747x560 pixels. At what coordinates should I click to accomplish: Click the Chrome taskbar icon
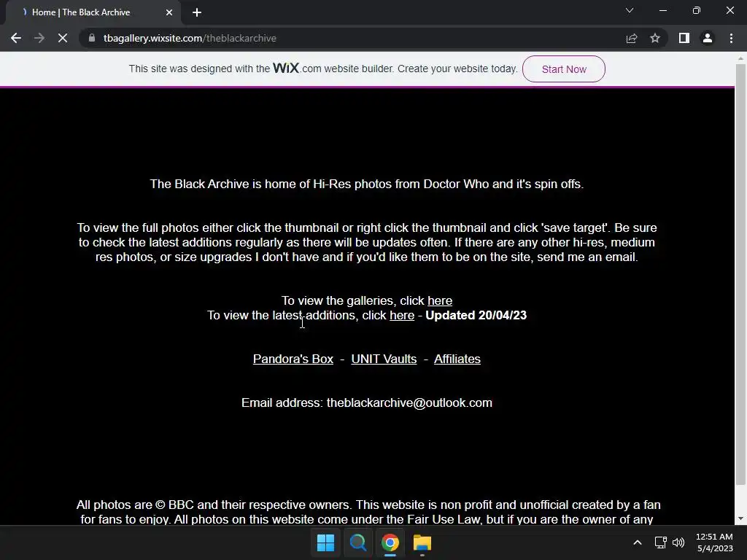(390, 542)
